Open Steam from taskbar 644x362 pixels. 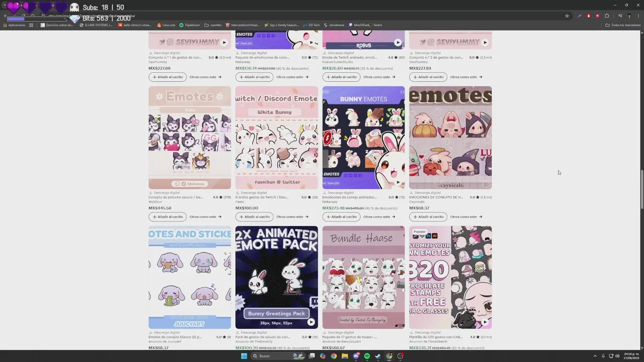pyautogui.click(x=378, y=356)
